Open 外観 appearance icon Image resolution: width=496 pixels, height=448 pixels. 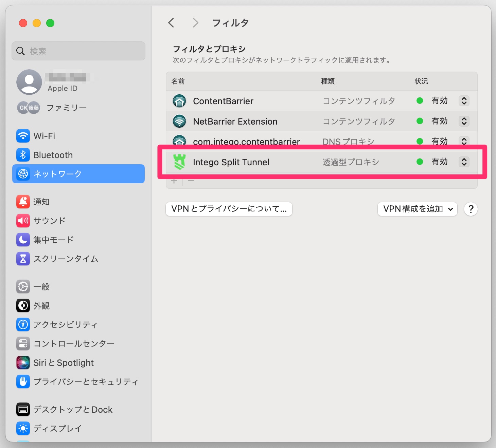(23, 305)
